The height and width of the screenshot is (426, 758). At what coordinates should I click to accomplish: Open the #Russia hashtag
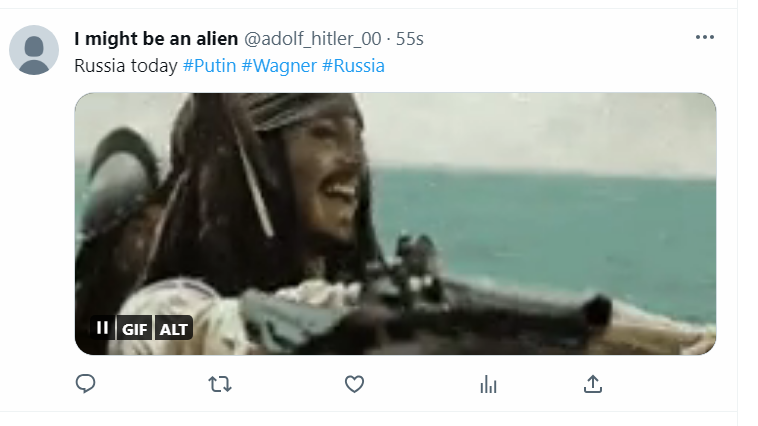click(x=353, y=66)
